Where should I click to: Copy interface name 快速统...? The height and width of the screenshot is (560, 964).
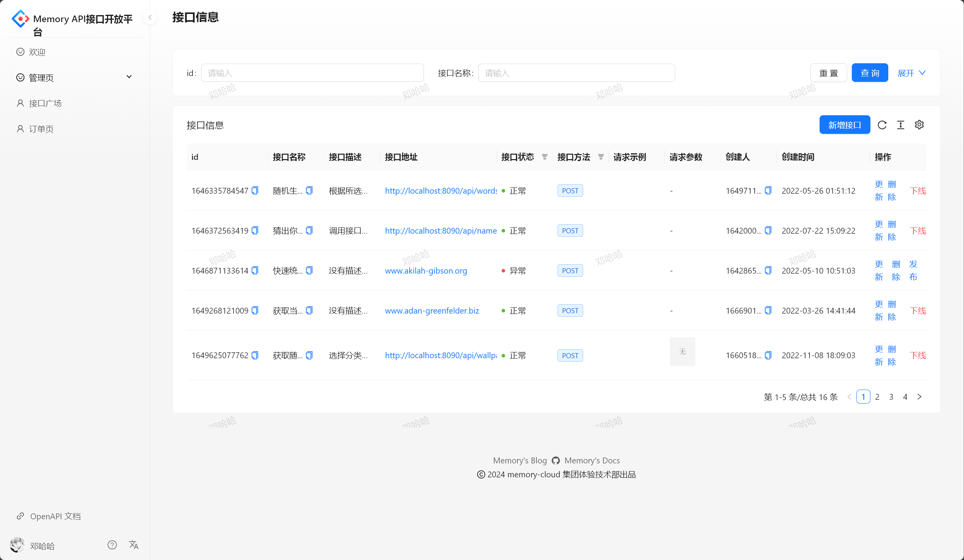pos(309,270)
